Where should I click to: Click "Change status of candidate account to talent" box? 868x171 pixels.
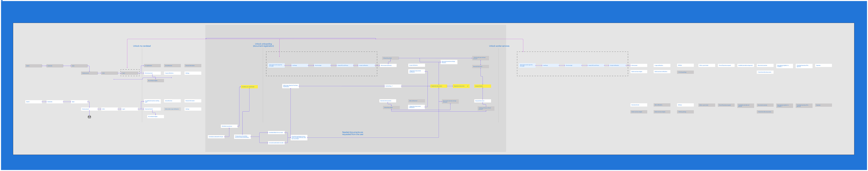(x=243, y=137)
